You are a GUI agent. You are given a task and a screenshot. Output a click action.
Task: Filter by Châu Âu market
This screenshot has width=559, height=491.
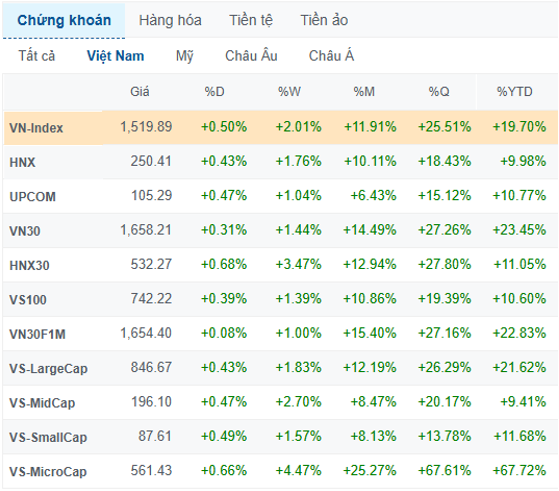251,56
